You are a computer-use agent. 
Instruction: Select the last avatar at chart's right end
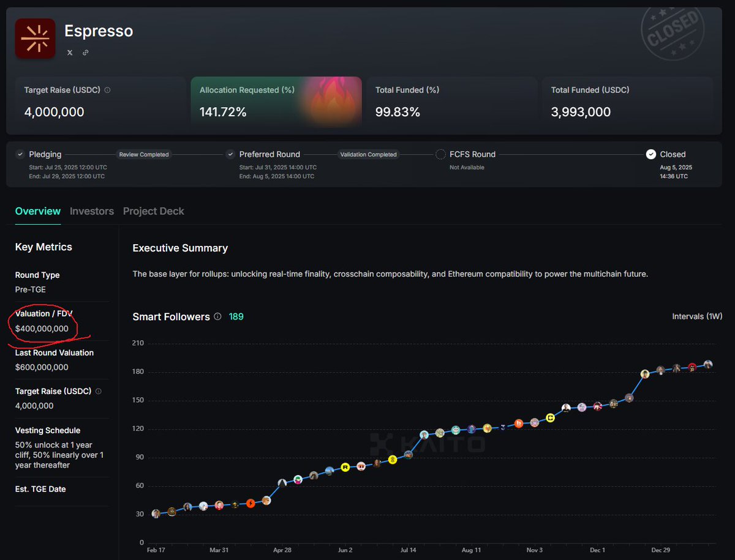click(708, 364)
